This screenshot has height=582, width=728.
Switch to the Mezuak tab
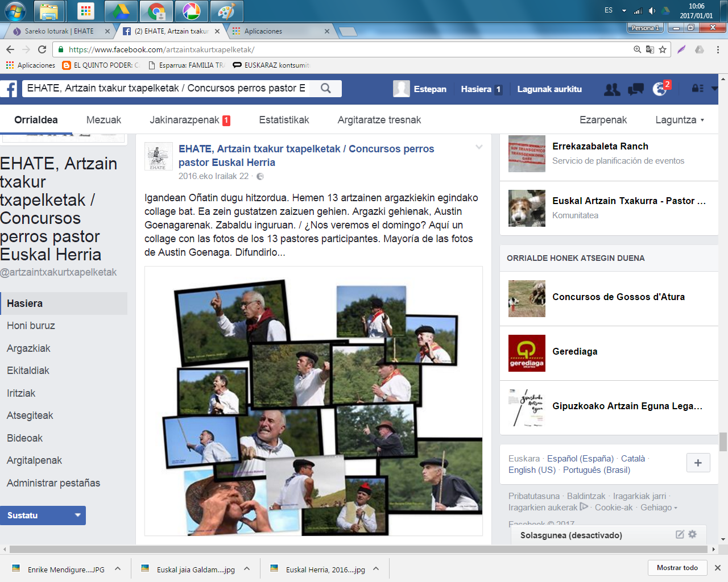click(x=104, y=120)
